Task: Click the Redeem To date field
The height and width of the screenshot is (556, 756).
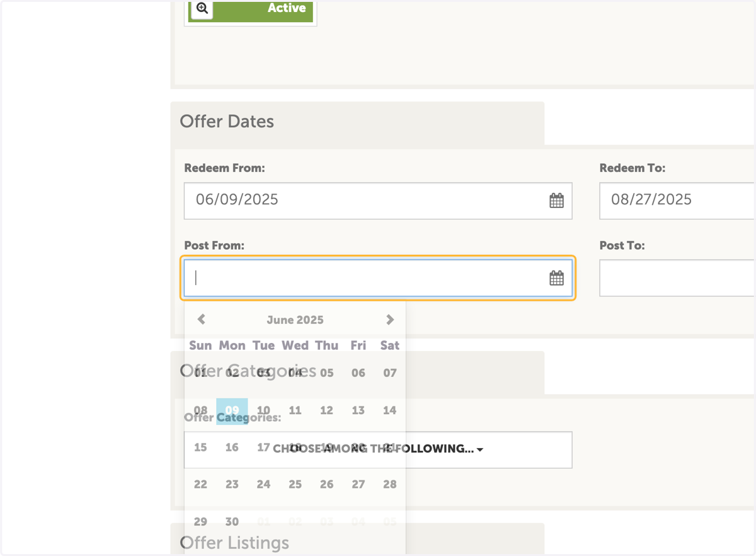Action: (x=677, y=201)
